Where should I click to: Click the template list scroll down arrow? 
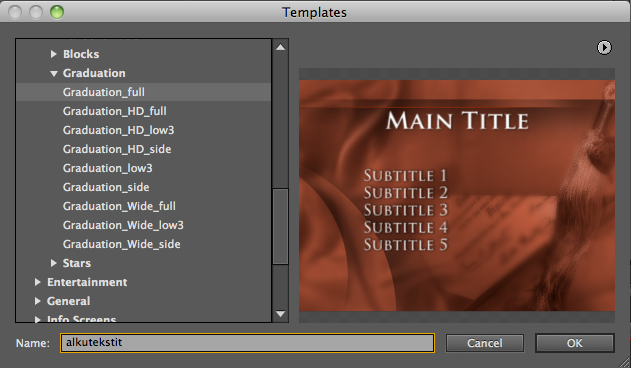(280, 314)
